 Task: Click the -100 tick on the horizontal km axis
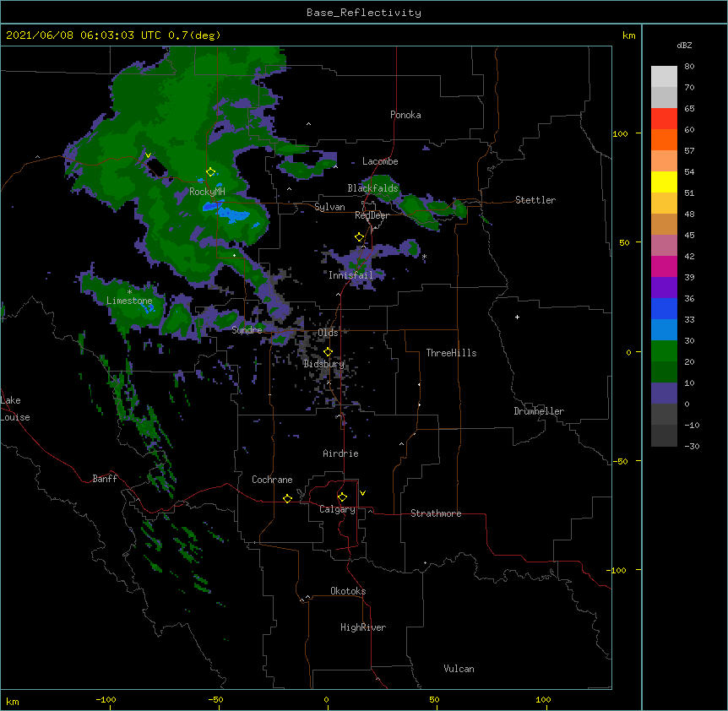click(x=106, y=699)
